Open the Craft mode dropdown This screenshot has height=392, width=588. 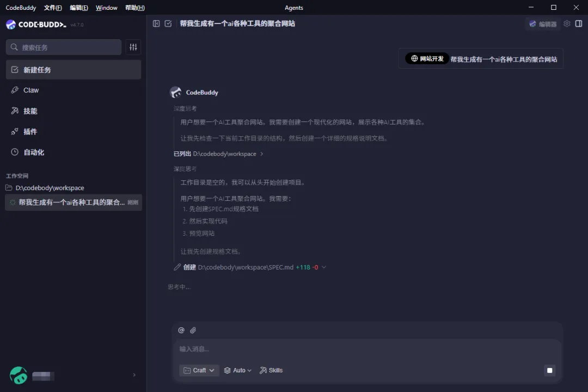pos(199,370)
